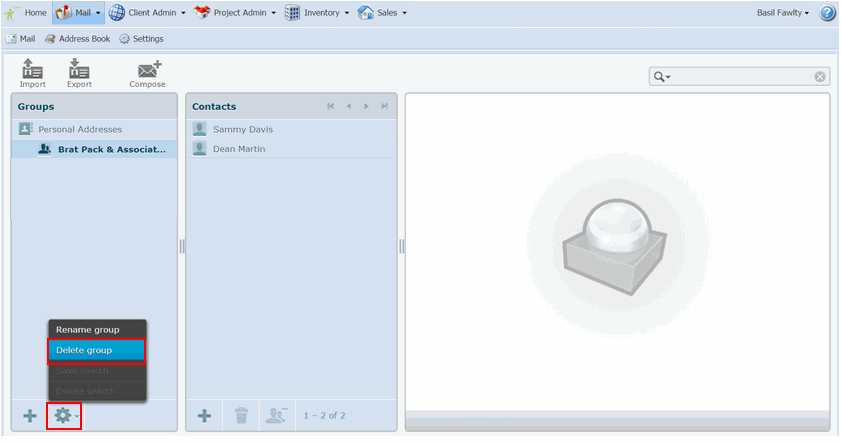841x442 pixels.
Task: Open the help question mark icon
Action: (827, 13)
